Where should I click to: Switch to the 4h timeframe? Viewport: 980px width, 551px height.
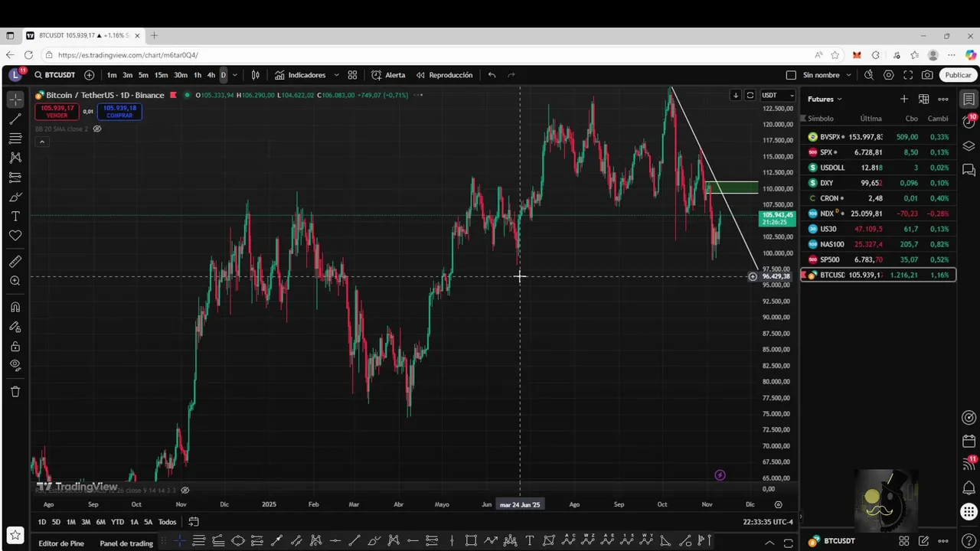click(x=211, y=75)
